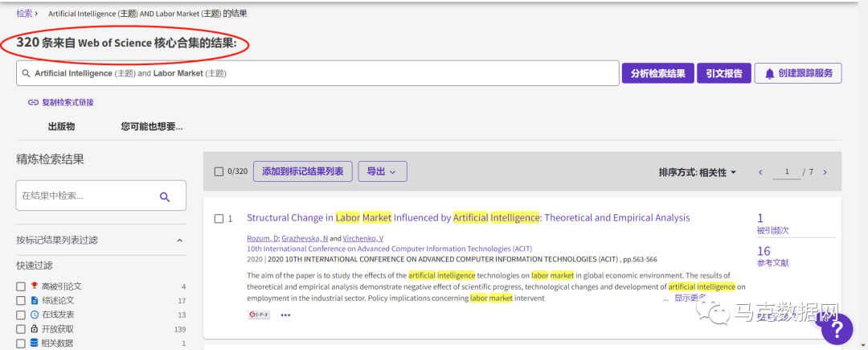Click the main query search field
The width and height of the screenshot is (868, 350).
coord(317,73)
